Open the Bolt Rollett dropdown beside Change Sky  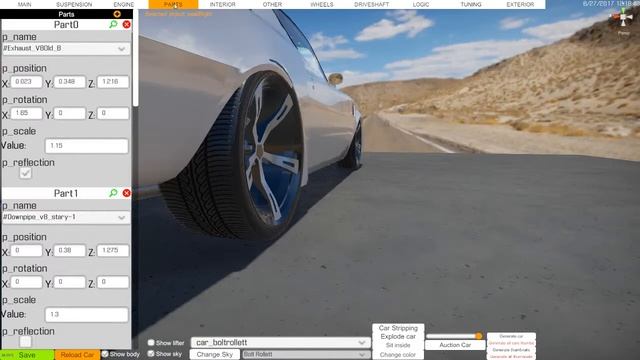(306, 354)
